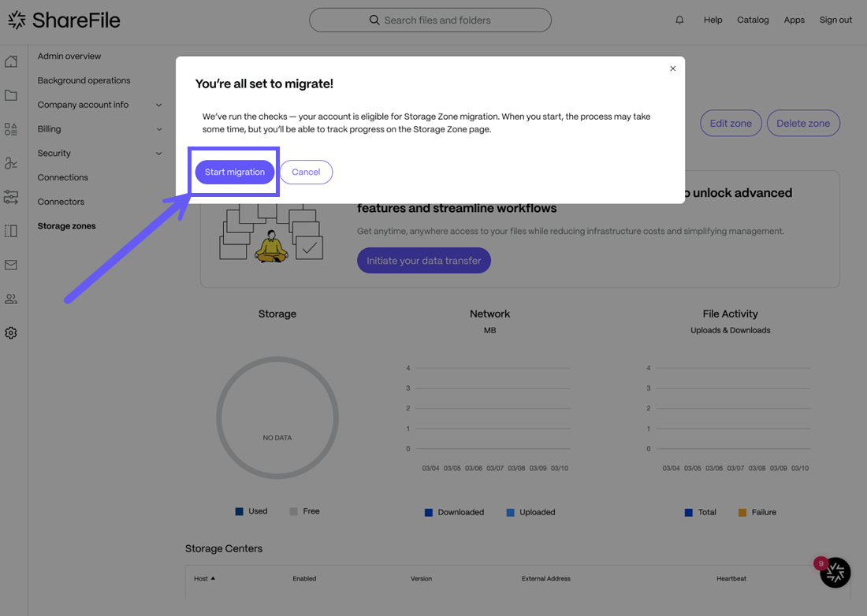Expand the Security section

tap(158, 154)
